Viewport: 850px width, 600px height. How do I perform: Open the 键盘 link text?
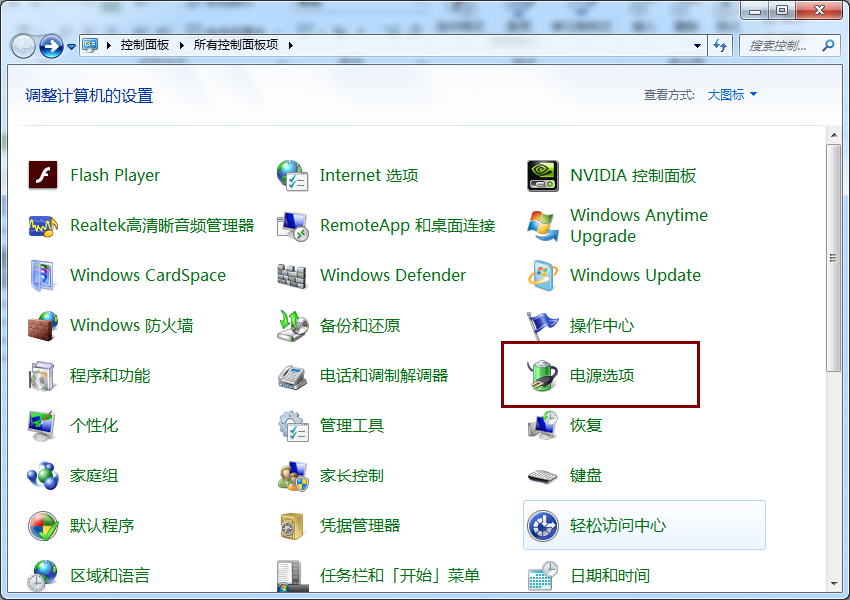585,476
